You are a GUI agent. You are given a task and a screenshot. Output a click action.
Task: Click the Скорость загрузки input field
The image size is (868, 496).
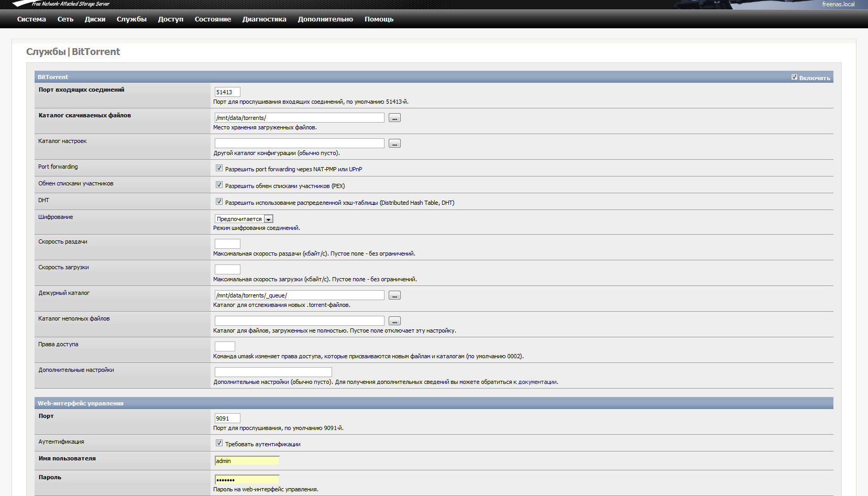[x=227, y=270]
